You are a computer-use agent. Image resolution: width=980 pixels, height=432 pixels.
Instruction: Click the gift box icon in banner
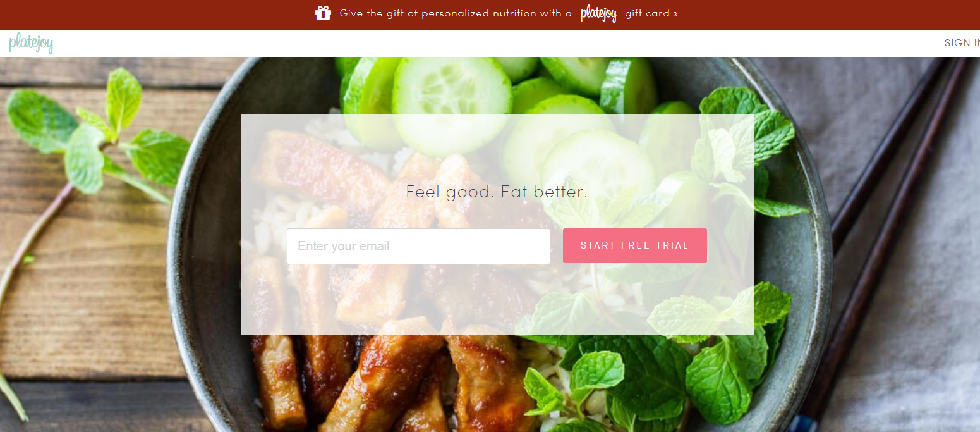[323, 13]
